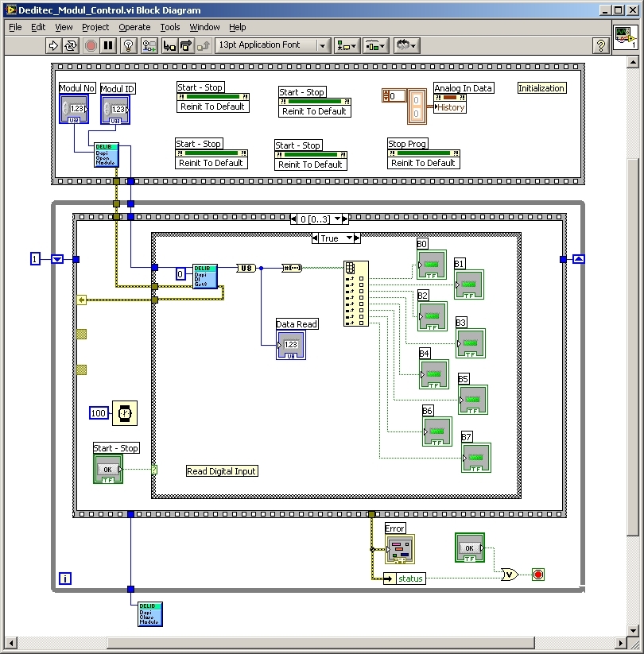Viewport: 644px width, 654px height.
Task: Open the Project menu
Action: pos(95,27)
